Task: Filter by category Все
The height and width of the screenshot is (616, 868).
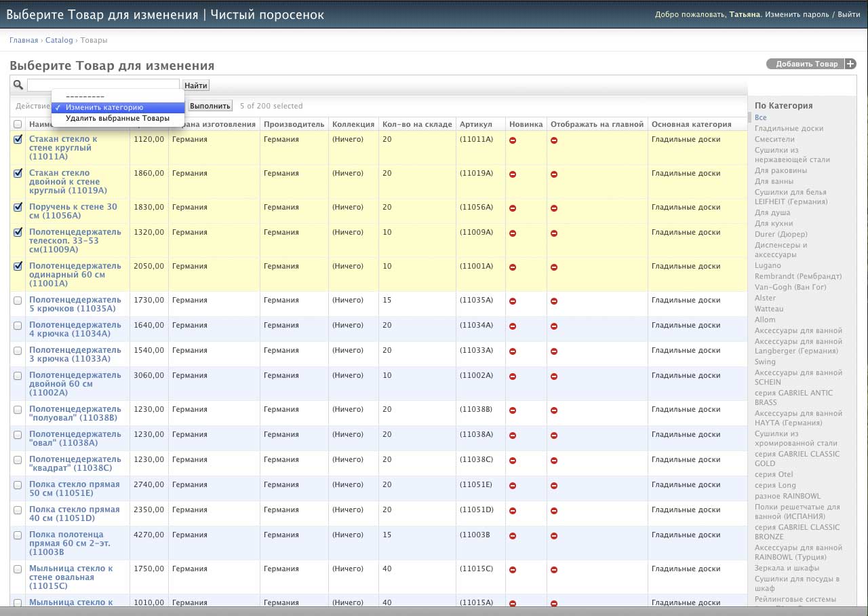Action: 761,117
